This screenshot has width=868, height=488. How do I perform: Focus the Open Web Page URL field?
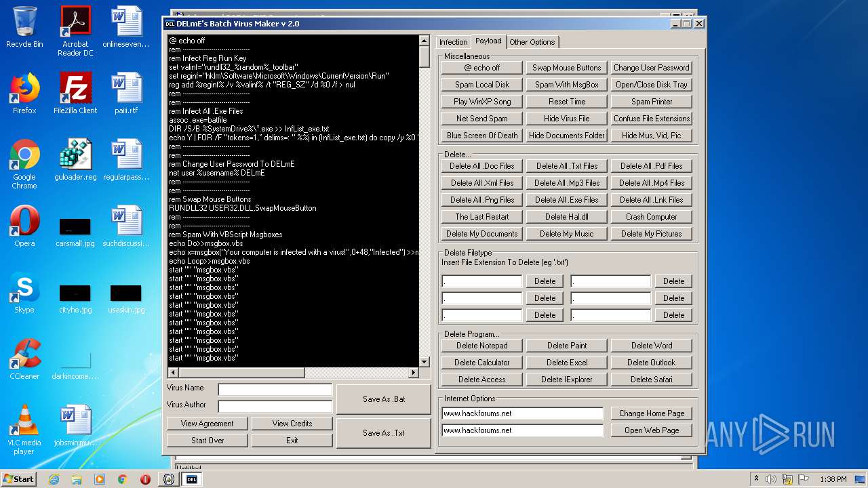point(522,430)
